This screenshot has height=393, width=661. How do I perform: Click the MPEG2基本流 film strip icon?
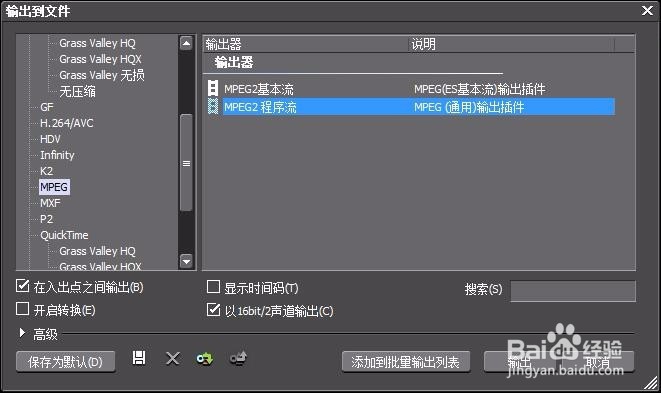coord(213,89)
